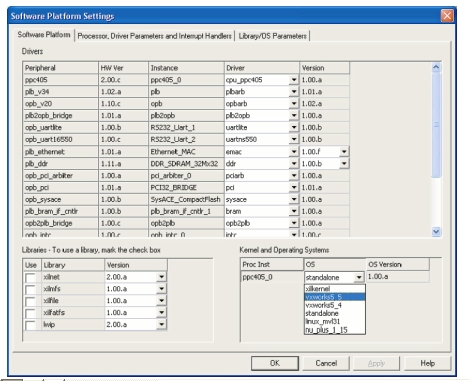Screen dimensions: 469x381
Task: Confirm settings with the OK button
Action: point(275,363)
